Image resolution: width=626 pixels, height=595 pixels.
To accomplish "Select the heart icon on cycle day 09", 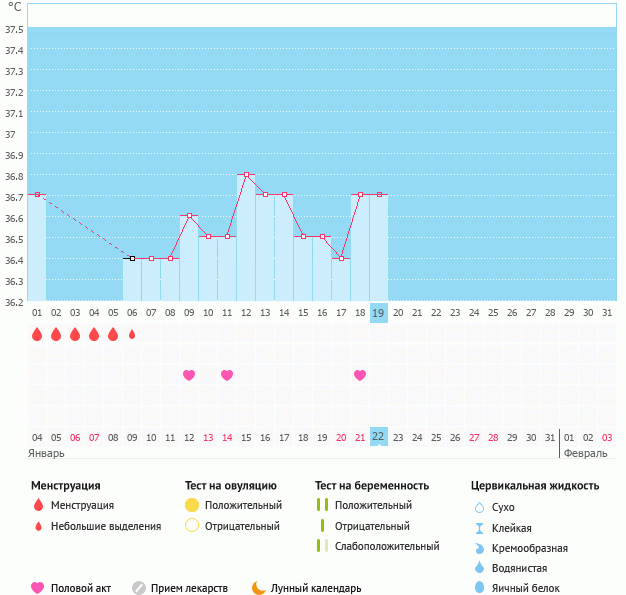I will [189, 375].
